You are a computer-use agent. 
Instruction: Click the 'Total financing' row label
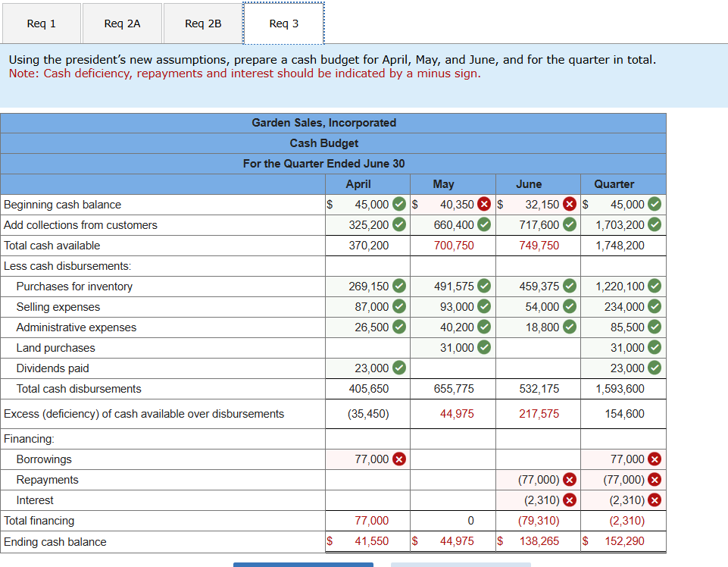[39, 521]
